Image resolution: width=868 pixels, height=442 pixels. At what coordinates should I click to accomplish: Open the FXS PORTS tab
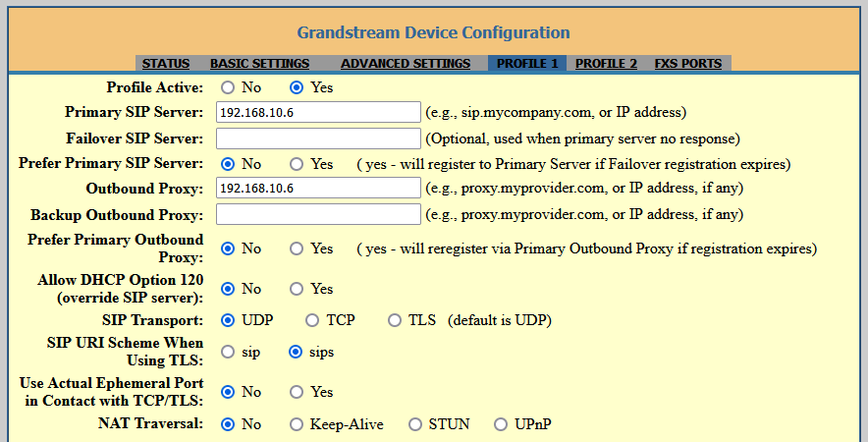687,64
